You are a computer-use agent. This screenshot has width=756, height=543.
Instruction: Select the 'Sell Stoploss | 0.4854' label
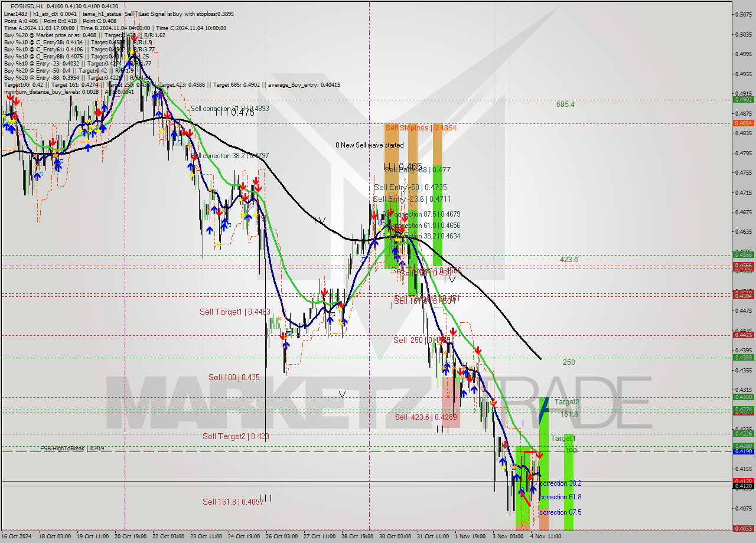pyautogui.click(x=421, y=127)
